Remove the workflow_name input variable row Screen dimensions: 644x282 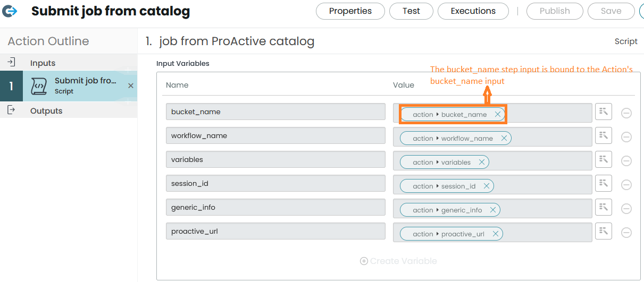pyautogui.click(x=626, y=137)
